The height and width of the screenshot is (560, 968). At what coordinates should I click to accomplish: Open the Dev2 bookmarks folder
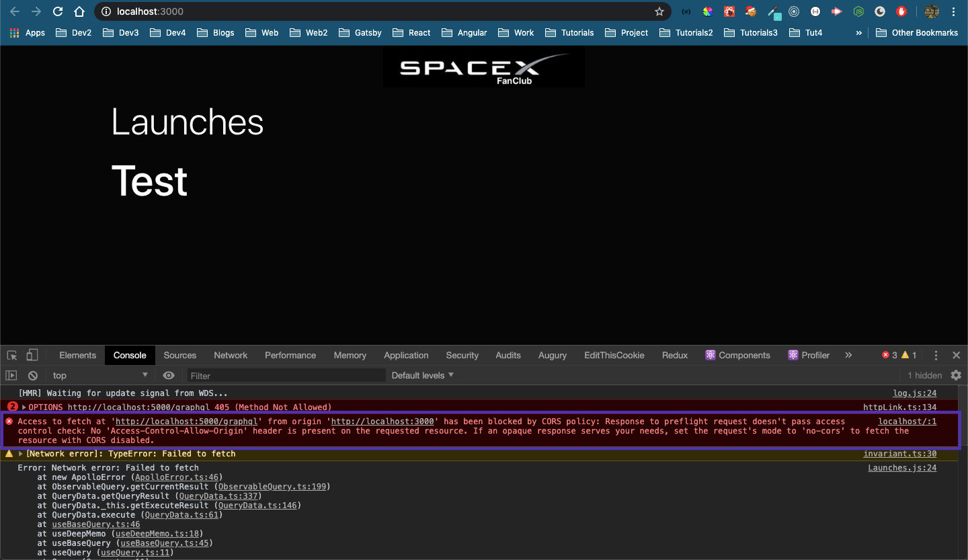click(x=74, y=32)
